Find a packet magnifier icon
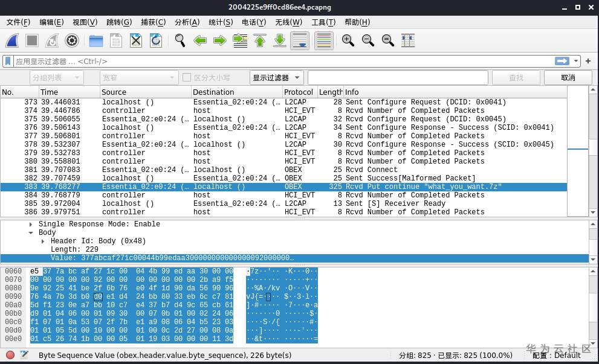Image resolution: width=599 pixels, height=364 pixels. click(180, 40)
